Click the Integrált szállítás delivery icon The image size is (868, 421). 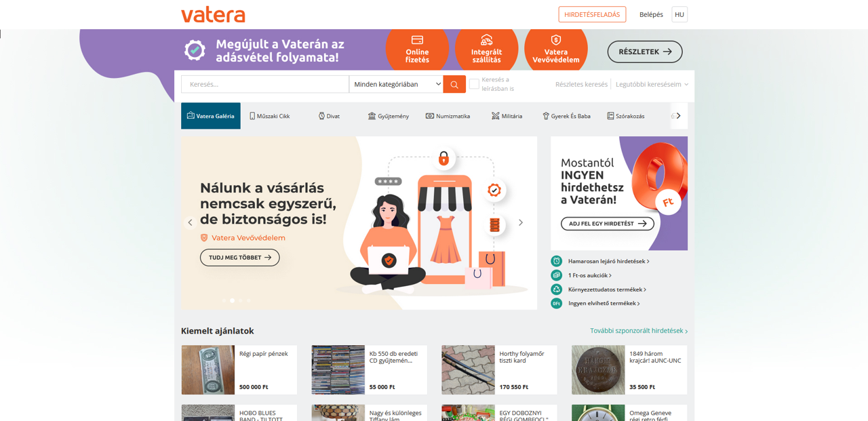point(486,40)
